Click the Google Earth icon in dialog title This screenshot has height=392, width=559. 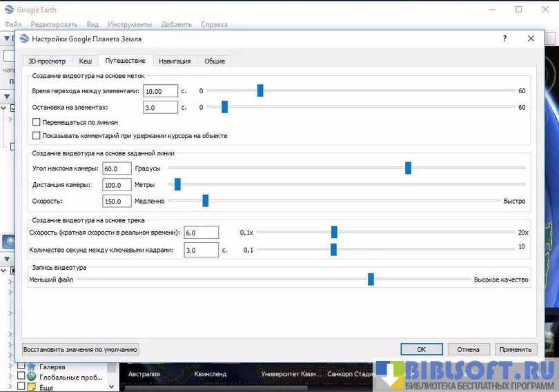point(26,40)
